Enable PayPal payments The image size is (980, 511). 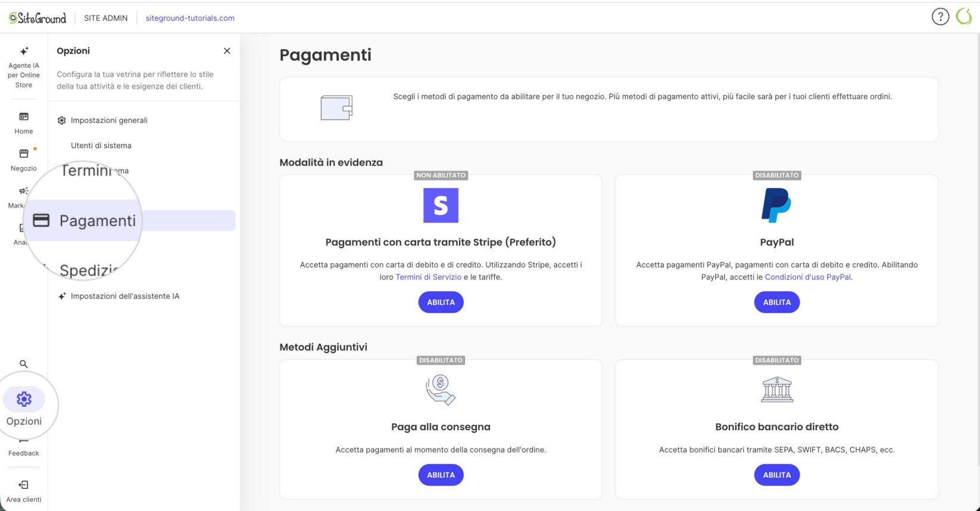pyautogui.click(x=777, y=302)
